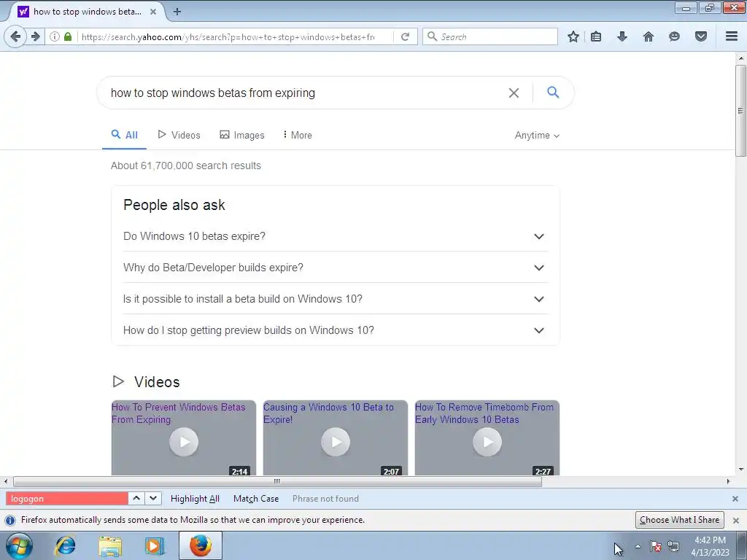Clear the Yahoo search query with X

(x=514, y=93)
